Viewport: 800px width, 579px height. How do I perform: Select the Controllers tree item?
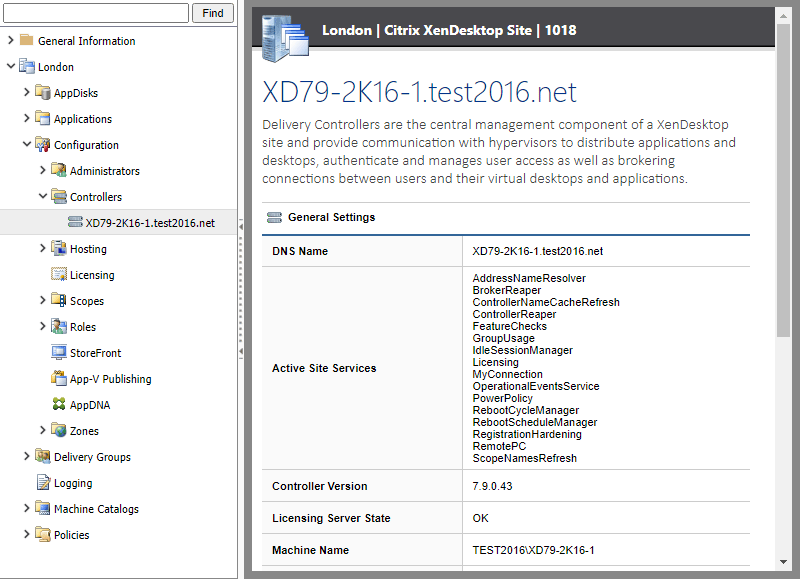96,197
